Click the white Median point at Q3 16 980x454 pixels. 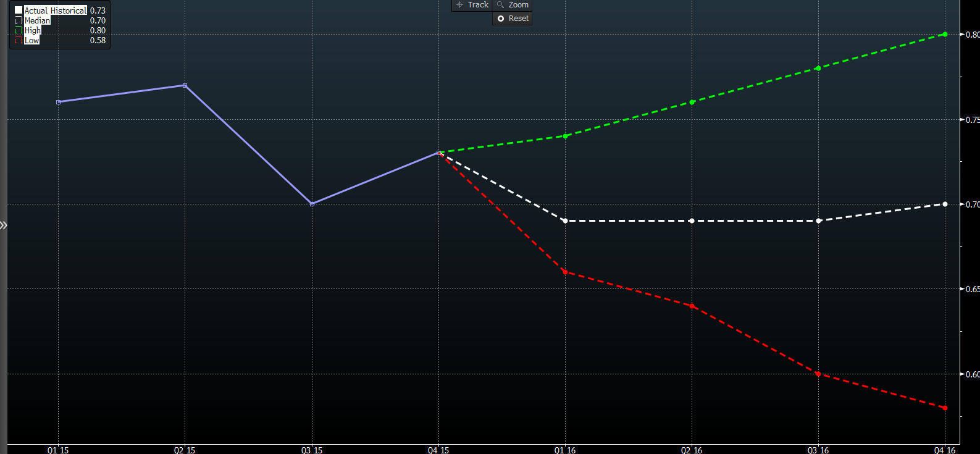click(x=818, y=221)
